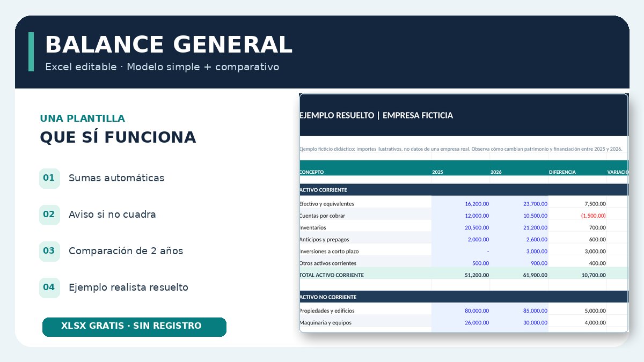Select cell with 4,000.00
Screen dimensions: 644x362
coord(577,323)
